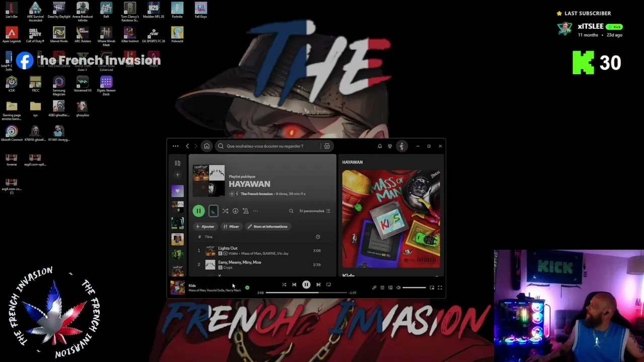This screenshot has width=644, height=362.
Task: Select the 'Eeny, Meeny, Miny, Moe' track
Action: click(x=262, y=264)
